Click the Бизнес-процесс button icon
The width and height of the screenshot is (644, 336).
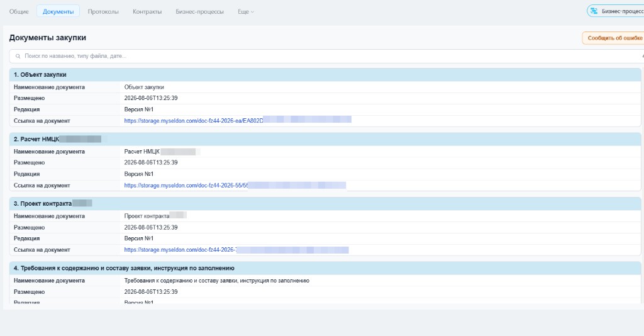594,11
